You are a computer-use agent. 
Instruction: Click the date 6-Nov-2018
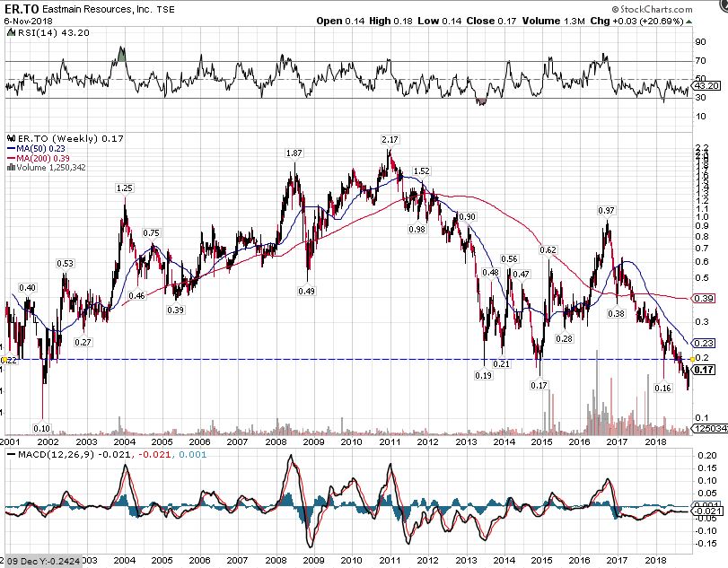(29, 21)
